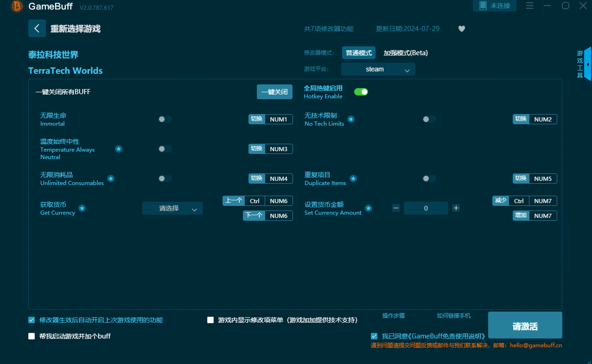Toggle global Hotkey Enable switch

[361, 92]
